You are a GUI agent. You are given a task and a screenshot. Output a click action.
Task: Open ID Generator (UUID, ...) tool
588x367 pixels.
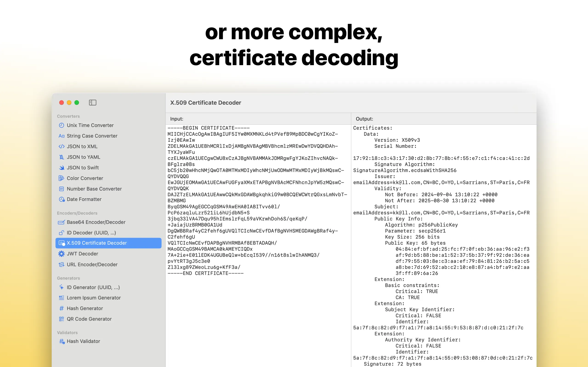(x=93, y=287)
